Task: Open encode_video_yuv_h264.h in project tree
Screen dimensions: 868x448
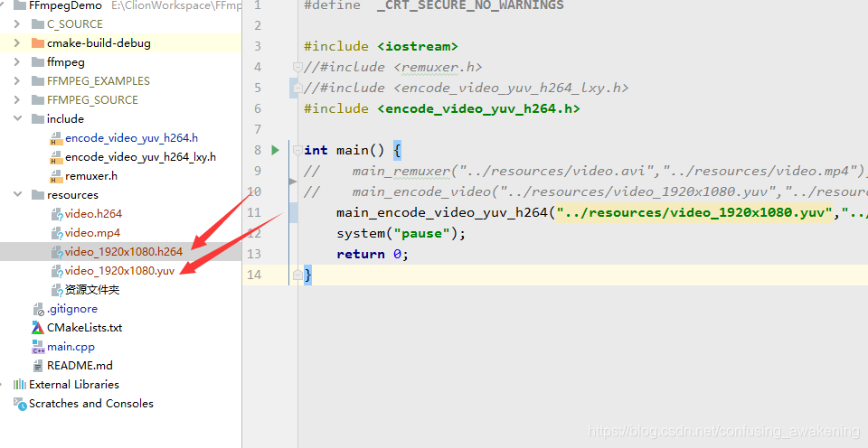Action: tap(131, 137)
